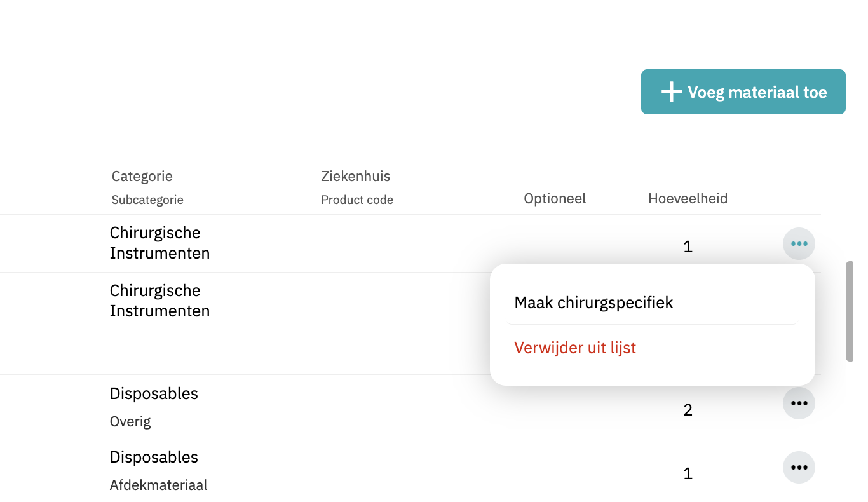The width and height of the screenshot is (868, 502).
Task: Click the 'Hoeveelheid' column header
Action: point(688,199)
